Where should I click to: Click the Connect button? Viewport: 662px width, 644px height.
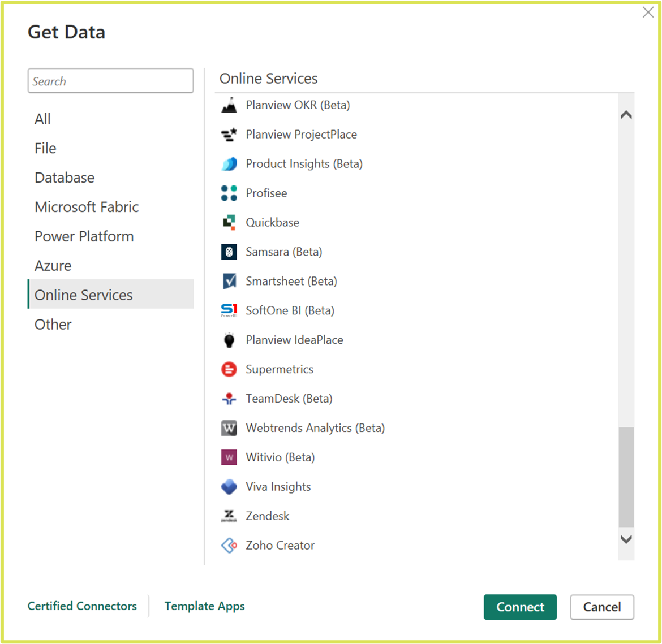(x=520, y=607)
